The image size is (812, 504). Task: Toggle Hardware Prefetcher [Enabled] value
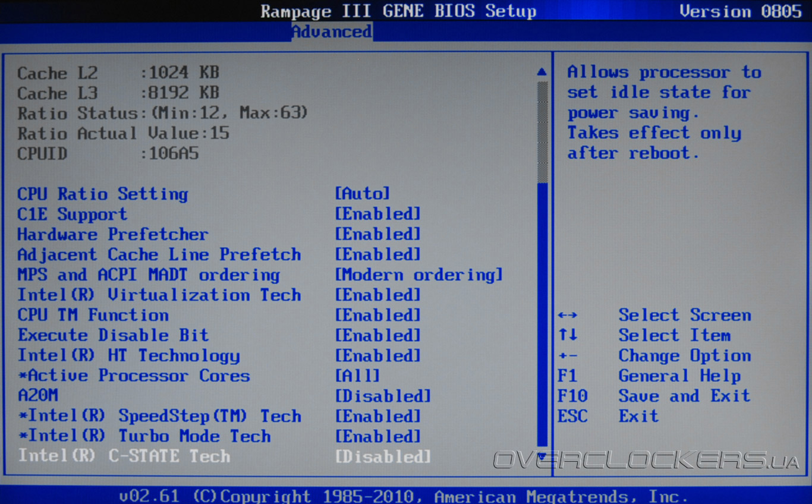click(377, 234)
